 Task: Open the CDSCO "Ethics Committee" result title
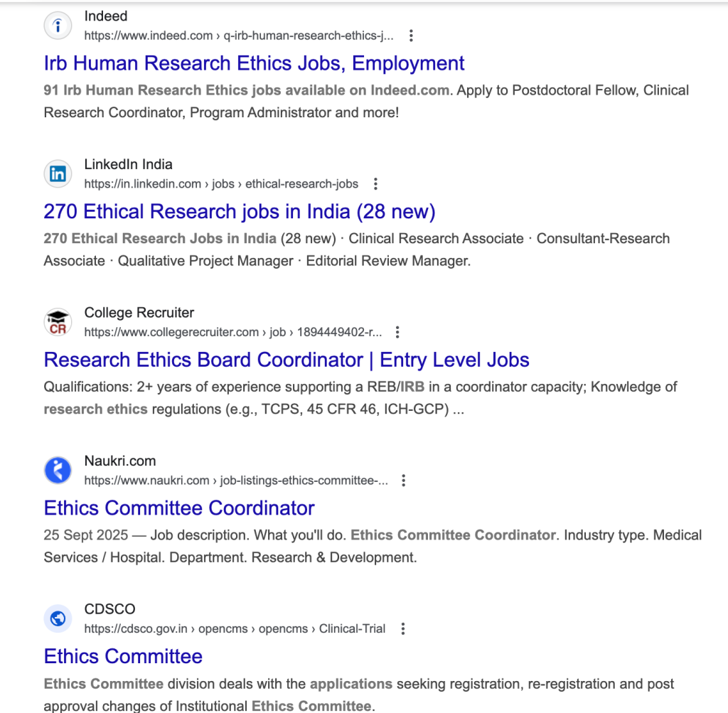[x=123, y=656]
